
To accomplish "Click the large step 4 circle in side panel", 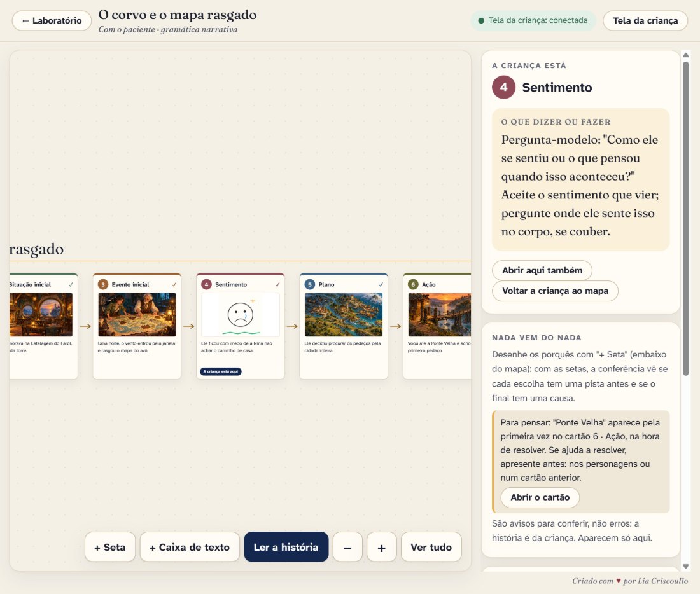I will [x=503, y=87].
